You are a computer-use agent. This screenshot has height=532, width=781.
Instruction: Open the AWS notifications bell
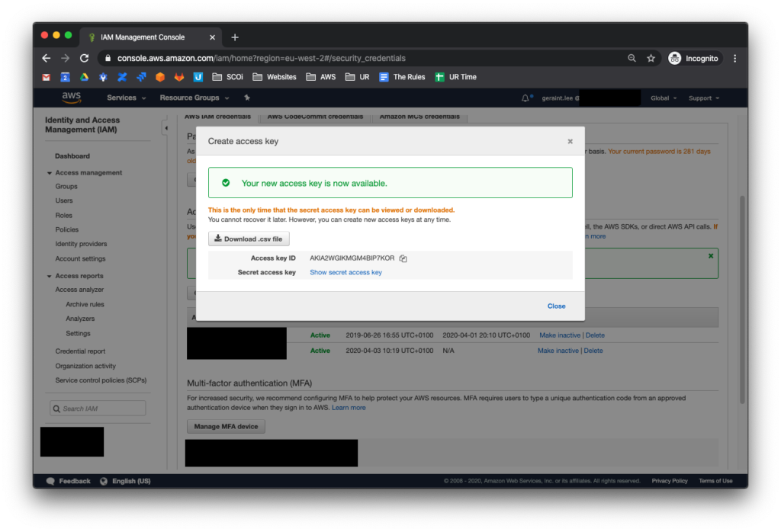[525, 98]
